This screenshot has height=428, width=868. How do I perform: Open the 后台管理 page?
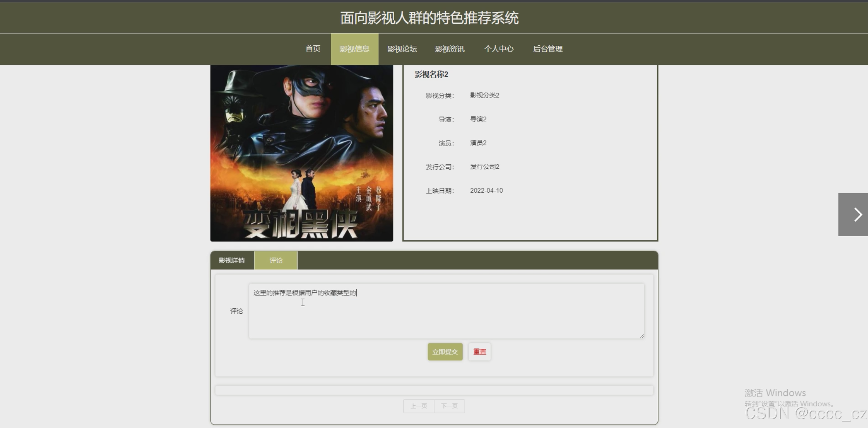[548, 49]
